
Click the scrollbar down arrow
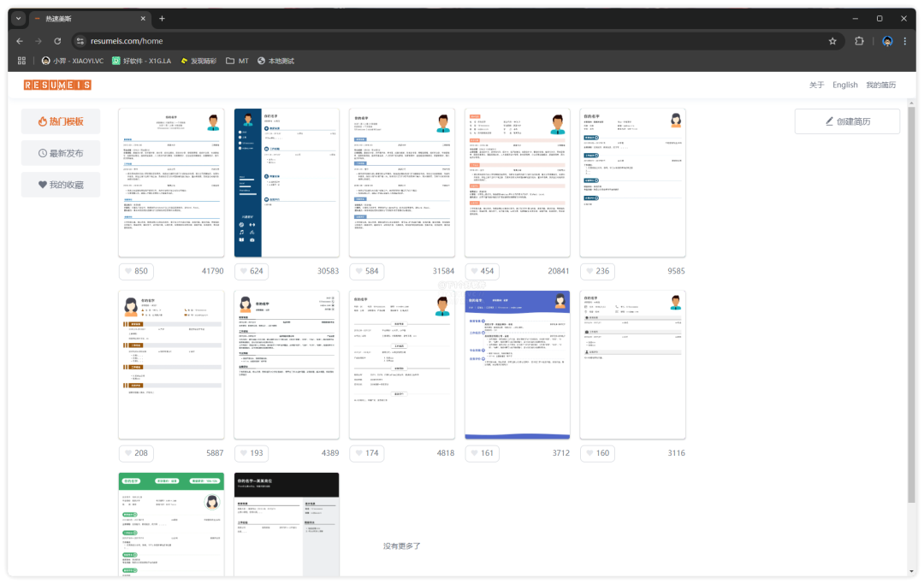pyautogui.click(x=912, y=571)
